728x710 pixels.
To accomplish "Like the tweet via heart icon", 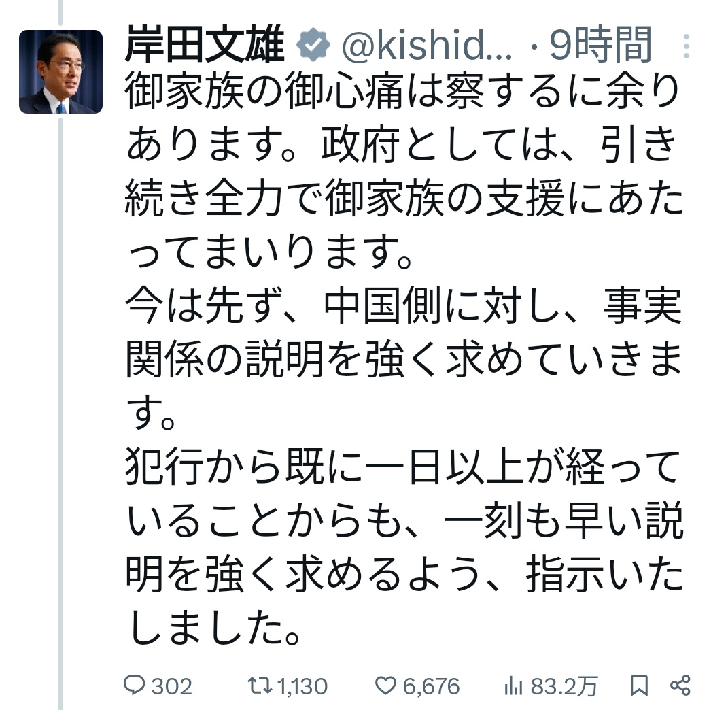I will pos(385,686).
